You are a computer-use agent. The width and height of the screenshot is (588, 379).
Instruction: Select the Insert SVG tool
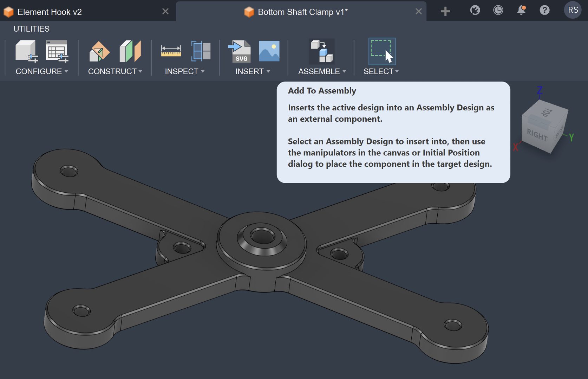[240, 52]
